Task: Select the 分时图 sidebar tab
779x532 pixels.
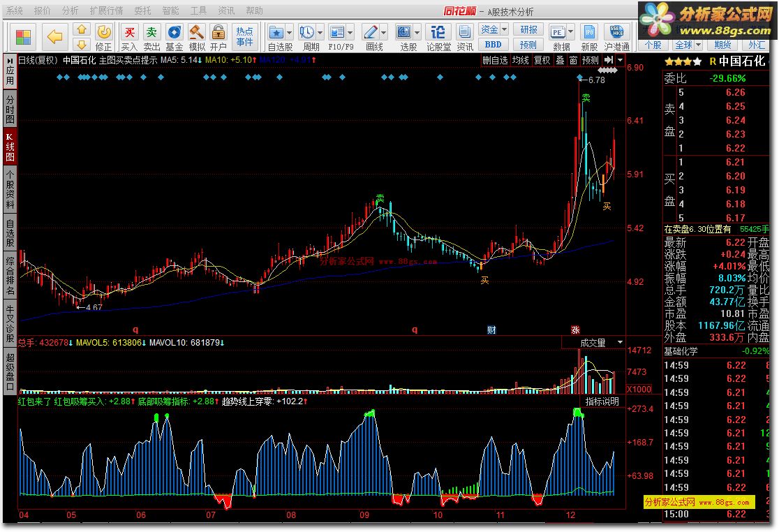Action: pos(10,109)
